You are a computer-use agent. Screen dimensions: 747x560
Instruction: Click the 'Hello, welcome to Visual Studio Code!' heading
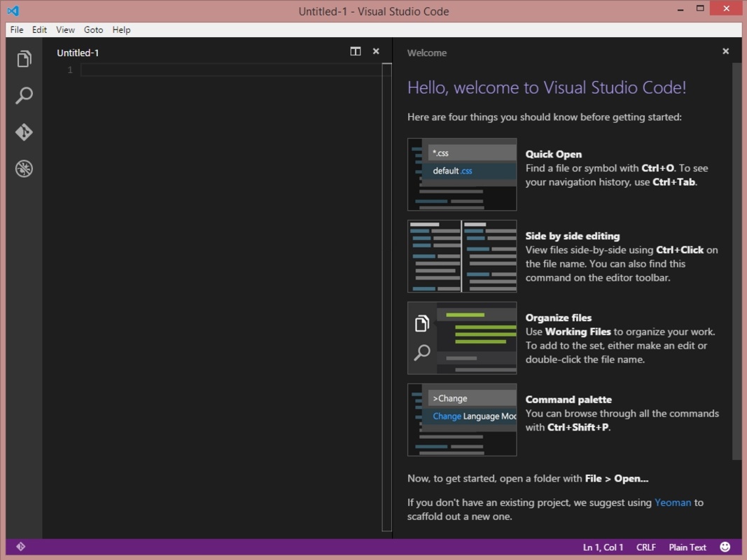547,87
